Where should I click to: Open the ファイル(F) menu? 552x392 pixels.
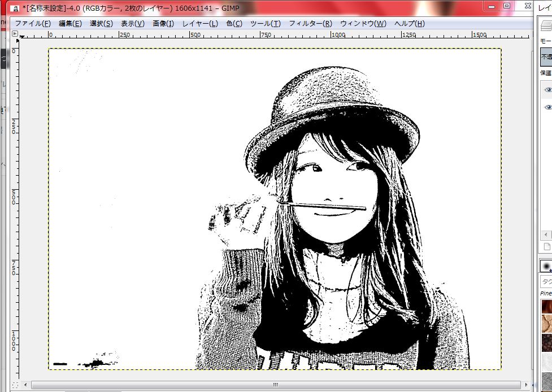33,24
